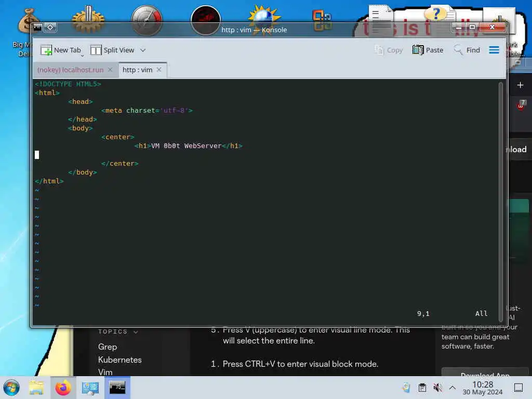Open Find search in Konsole
The width and height of the screenshot is (532, 399).
pyautogui.click(x=467, y=50)
